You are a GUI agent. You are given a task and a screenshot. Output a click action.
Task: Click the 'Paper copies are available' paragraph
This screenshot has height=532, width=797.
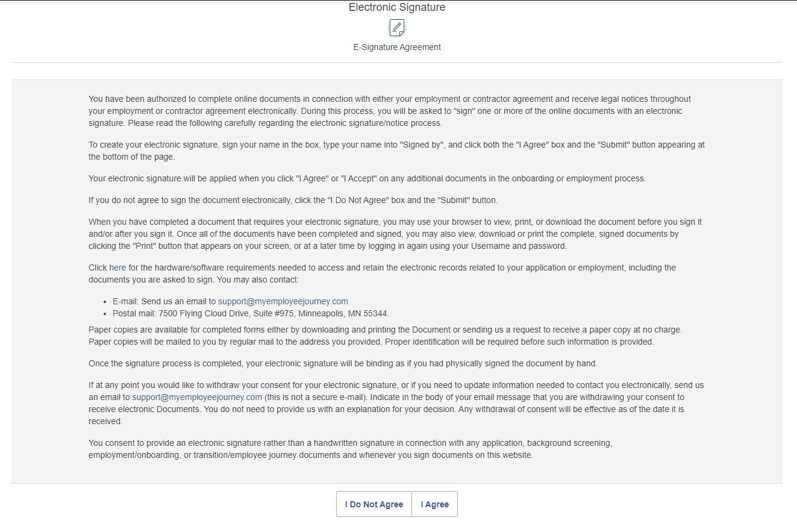(x=385, y=336)
